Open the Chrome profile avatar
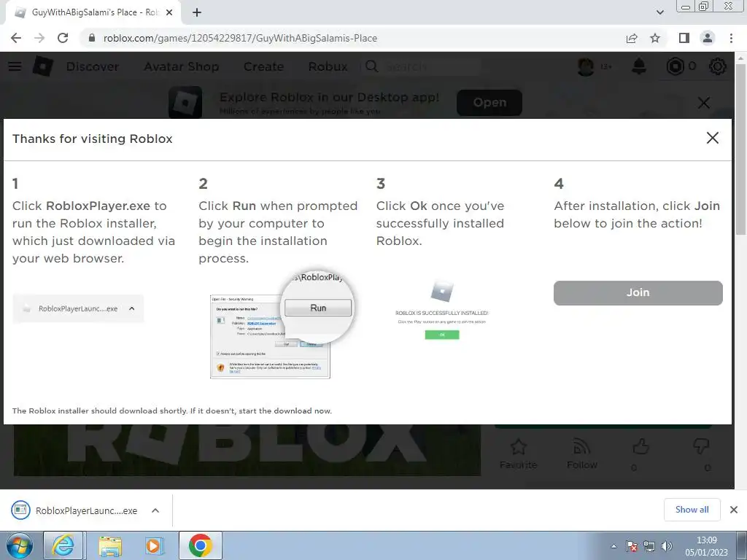Screen dimensions: 747x560 pyautogui.click(x=708, y=38)
